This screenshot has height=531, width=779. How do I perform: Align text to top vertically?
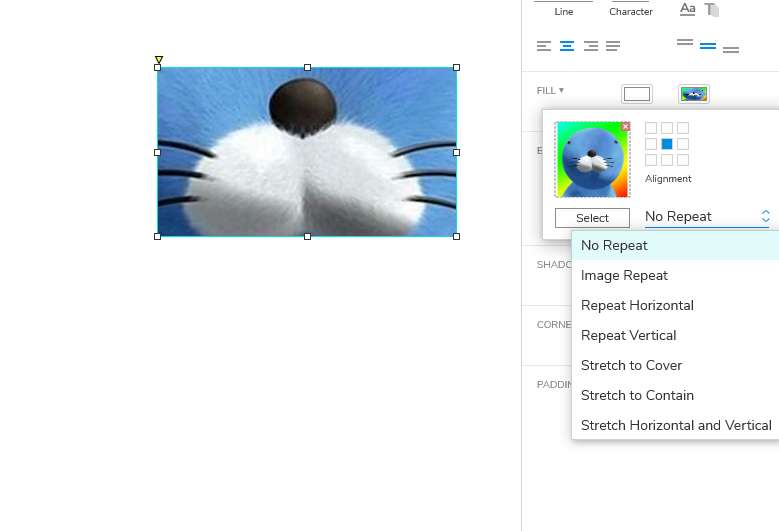click(685, 42)
